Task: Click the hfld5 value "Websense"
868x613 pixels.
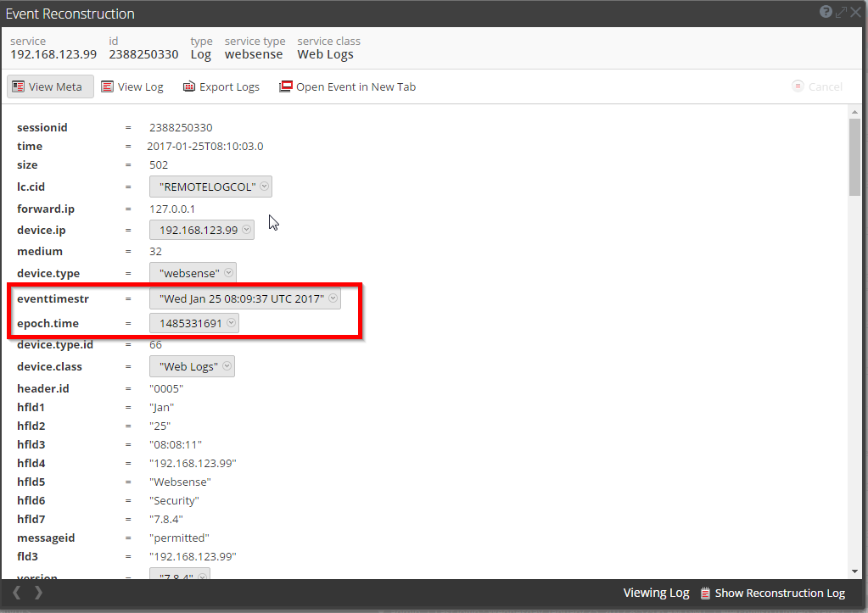Action: point(180,482)
